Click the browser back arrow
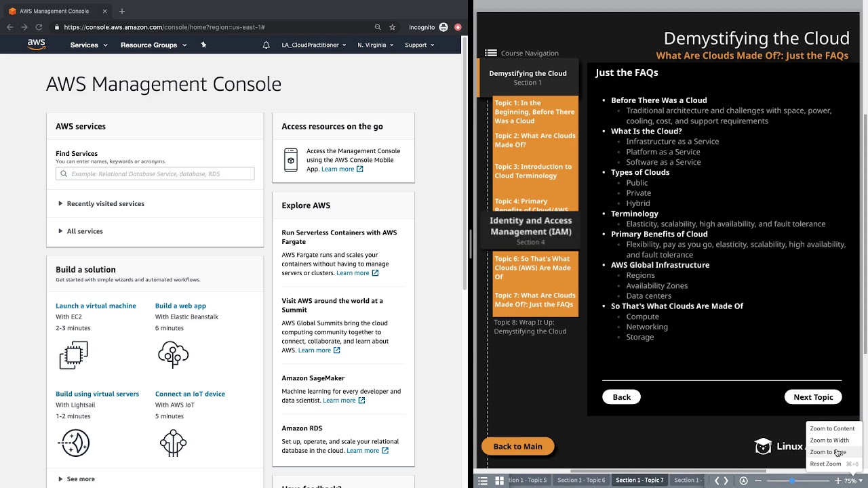 pos(9,27)
